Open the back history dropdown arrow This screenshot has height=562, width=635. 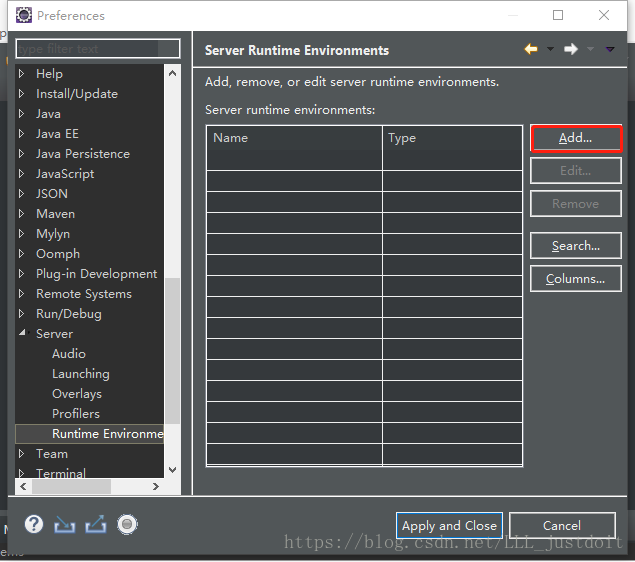[x=550, y=49]
